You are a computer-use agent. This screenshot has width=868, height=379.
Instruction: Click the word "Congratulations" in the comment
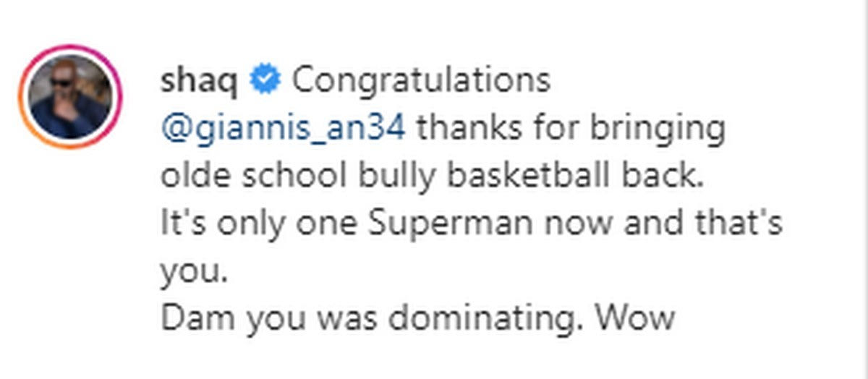click(420, 81)
